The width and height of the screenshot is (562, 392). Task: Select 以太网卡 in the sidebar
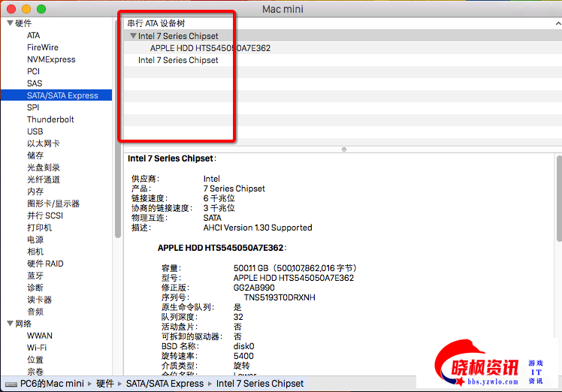44,143
